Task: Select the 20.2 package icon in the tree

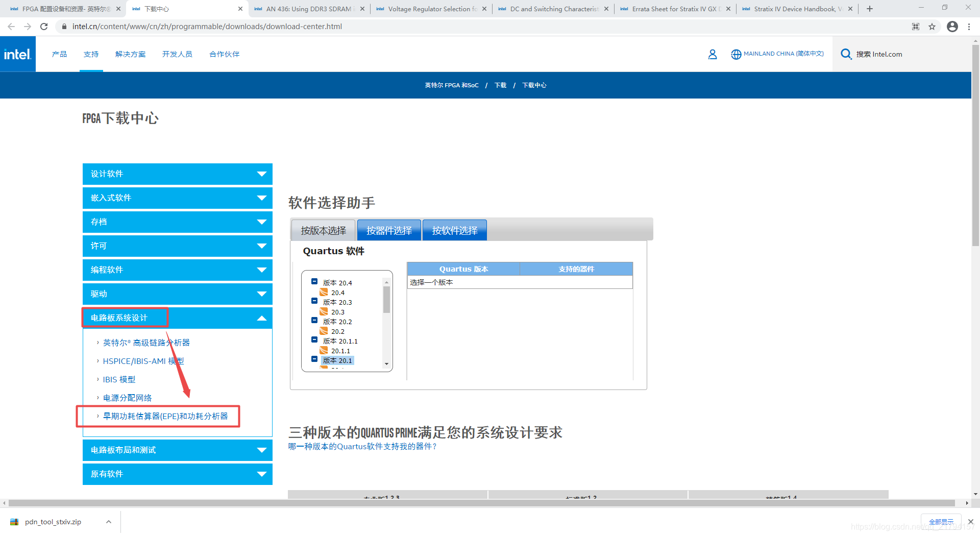Action: [x=324, y=331]
